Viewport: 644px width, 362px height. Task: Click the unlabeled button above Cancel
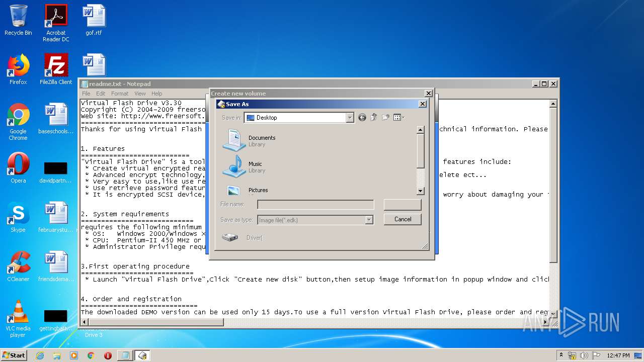(x=403, y=205)
